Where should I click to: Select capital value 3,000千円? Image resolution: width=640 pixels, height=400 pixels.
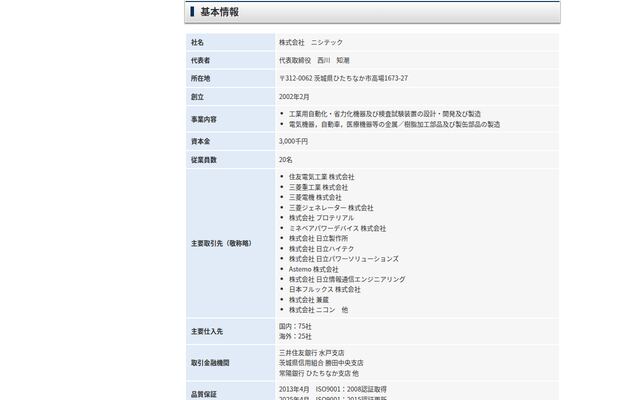(293, 142)
